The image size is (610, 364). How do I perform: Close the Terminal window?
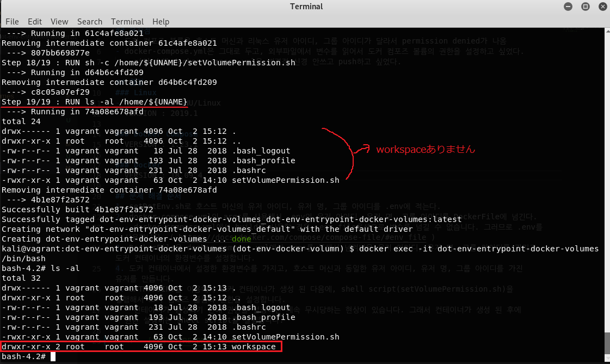pos(602,6)
